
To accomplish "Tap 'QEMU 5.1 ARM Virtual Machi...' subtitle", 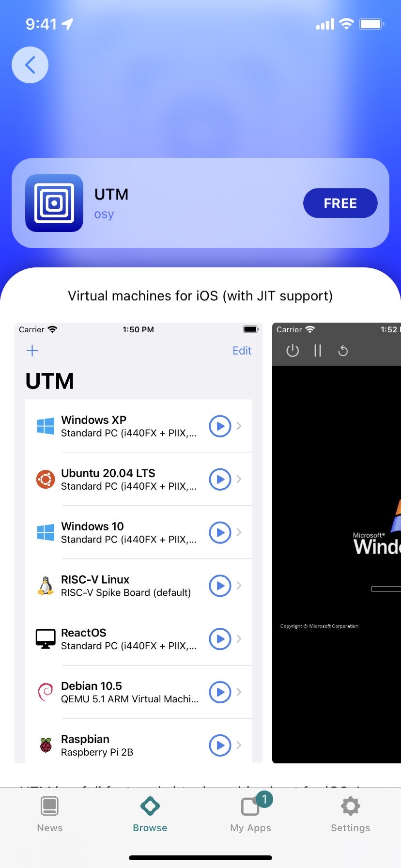I will point(130,699).
